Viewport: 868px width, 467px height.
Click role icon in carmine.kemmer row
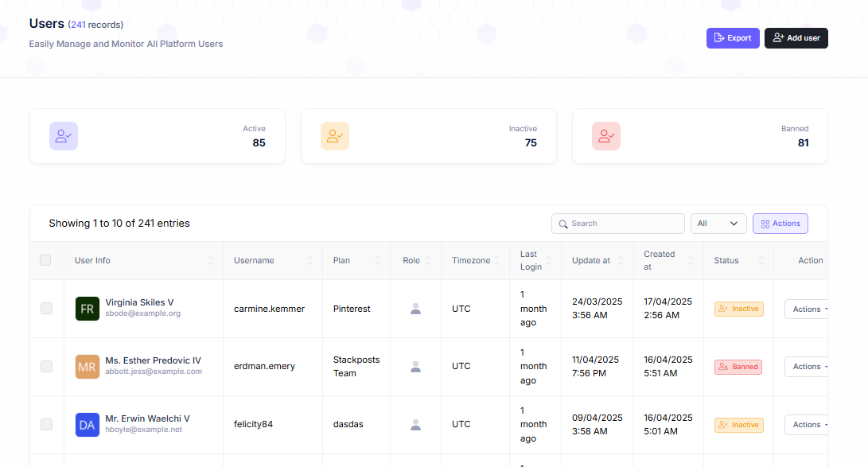[x=416, y=309]
